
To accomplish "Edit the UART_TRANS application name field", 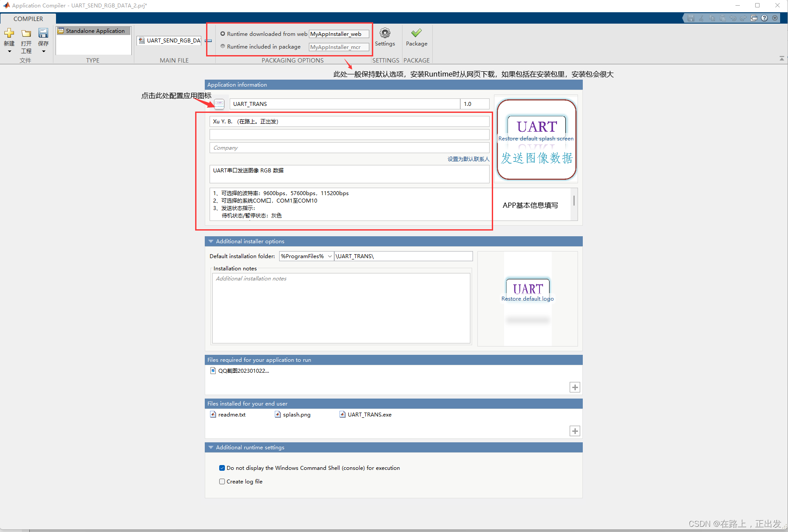I will point(345,104).
